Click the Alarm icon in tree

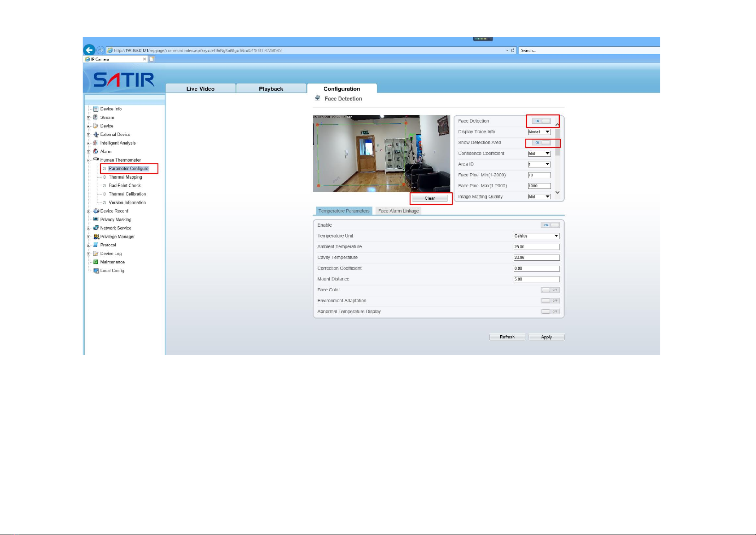(96, 151)
